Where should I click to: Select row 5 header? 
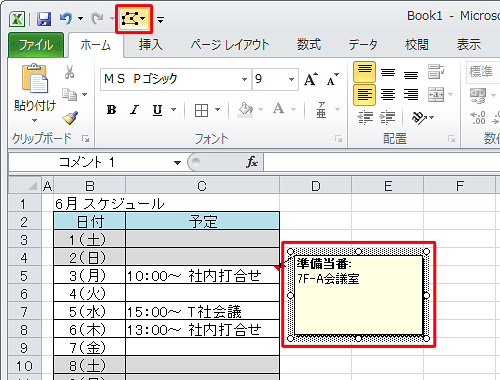(x=24, y=276)
